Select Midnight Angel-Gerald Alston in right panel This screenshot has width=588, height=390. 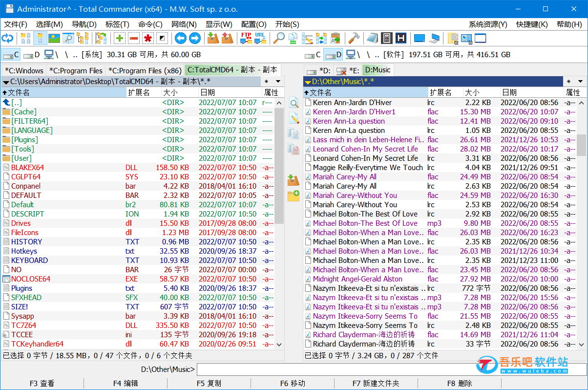440,279
